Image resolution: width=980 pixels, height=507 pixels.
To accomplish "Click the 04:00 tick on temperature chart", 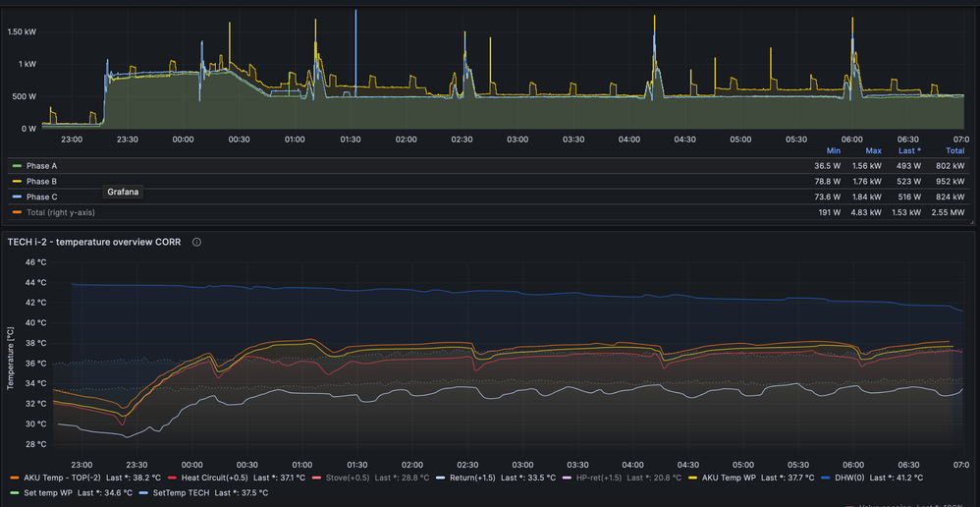I will (x=633, y=465).
